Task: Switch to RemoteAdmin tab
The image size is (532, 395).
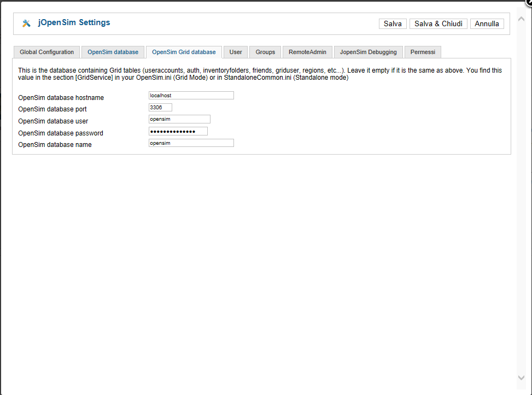Action: [307, 52]
